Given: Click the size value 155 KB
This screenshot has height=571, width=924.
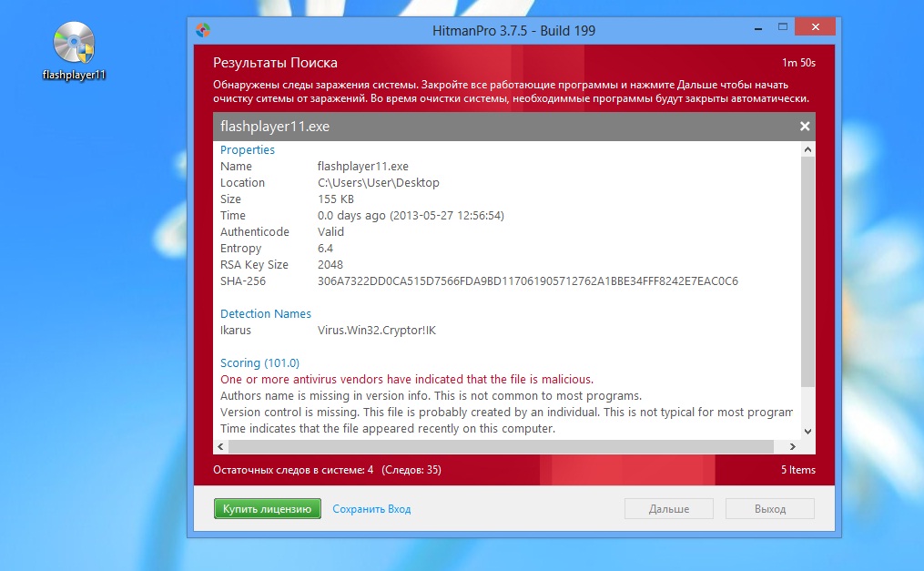Looking at the screenshot, I should 335,199.
